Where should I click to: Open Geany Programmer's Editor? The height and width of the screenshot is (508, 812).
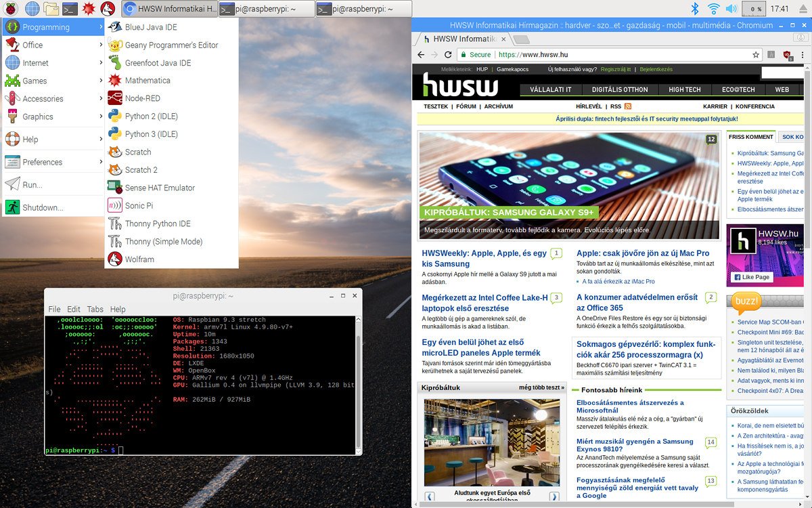pyautogui.click(x=171, y=45)
